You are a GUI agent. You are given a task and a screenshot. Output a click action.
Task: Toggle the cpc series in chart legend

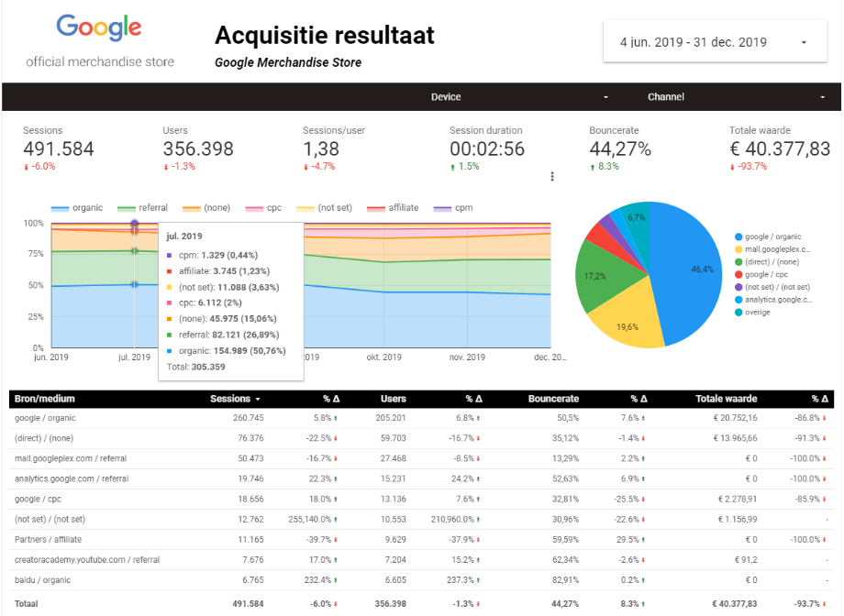263,208
